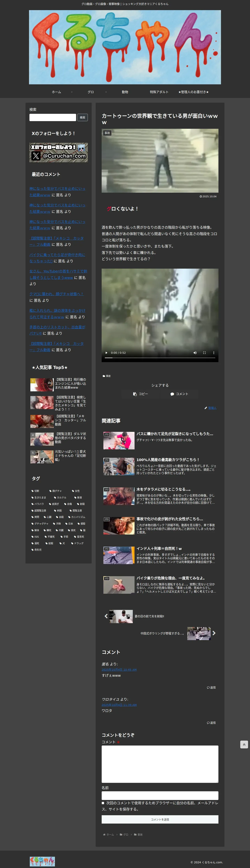Click the 返信 reply under 匿名's comment
Viewport: 250px width, 868px height.
coord(211,687)
